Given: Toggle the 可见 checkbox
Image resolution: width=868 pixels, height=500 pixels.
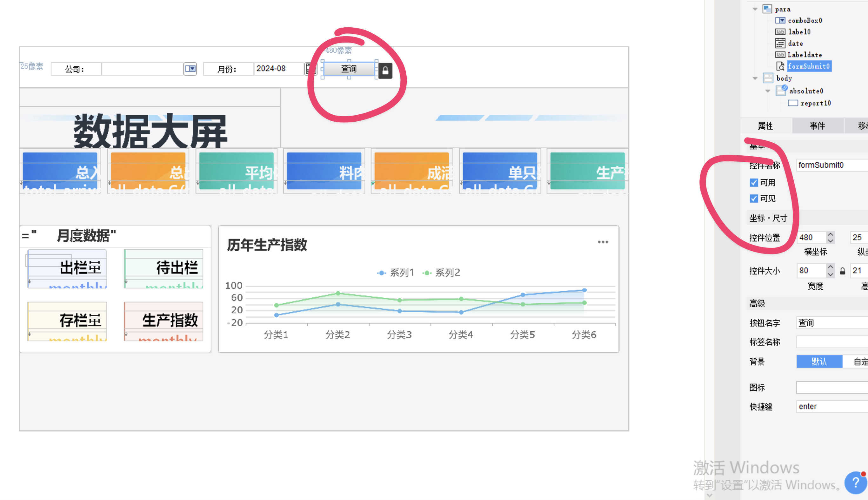Looking at the screenshot, I should click(754, 199).
